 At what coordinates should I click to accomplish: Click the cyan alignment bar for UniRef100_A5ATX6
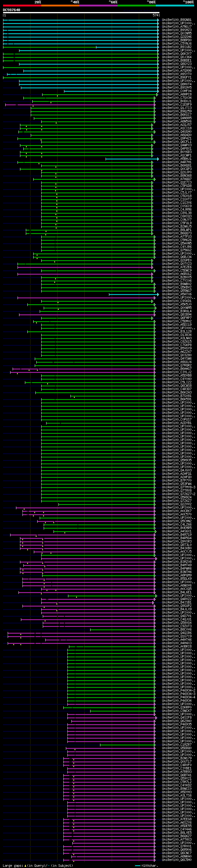tap(134, 294)
